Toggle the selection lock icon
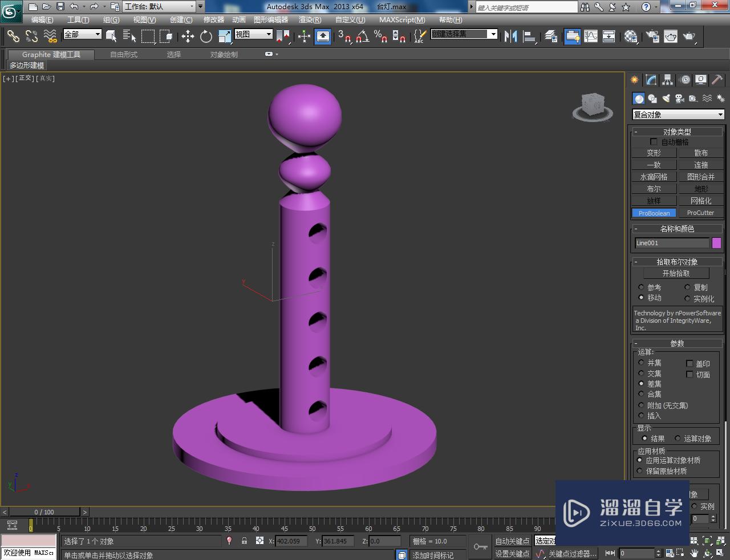The height and width of the screenshot is (560, 730). point(244,541)
